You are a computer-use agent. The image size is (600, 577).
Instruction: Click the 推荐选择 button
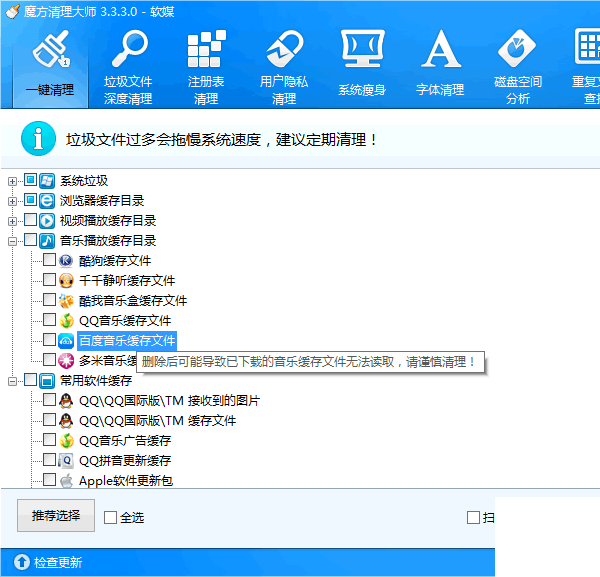click(x=56, y=515)
